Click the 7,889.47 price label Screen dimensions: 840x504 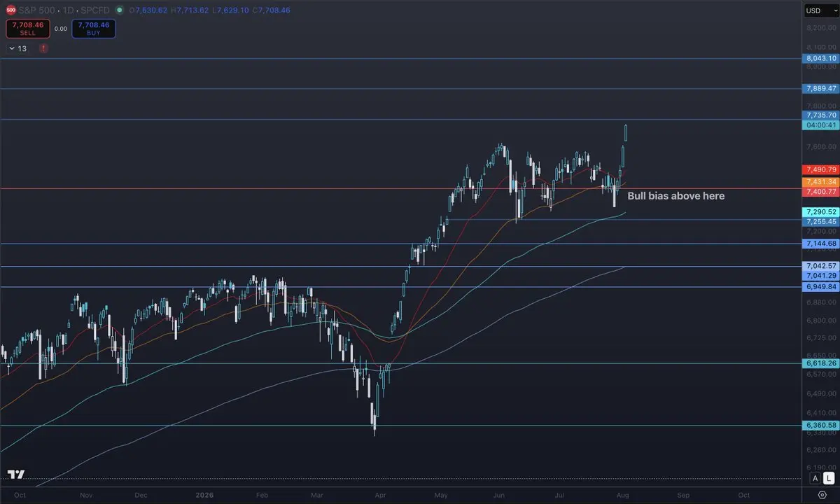pos(821,89)
